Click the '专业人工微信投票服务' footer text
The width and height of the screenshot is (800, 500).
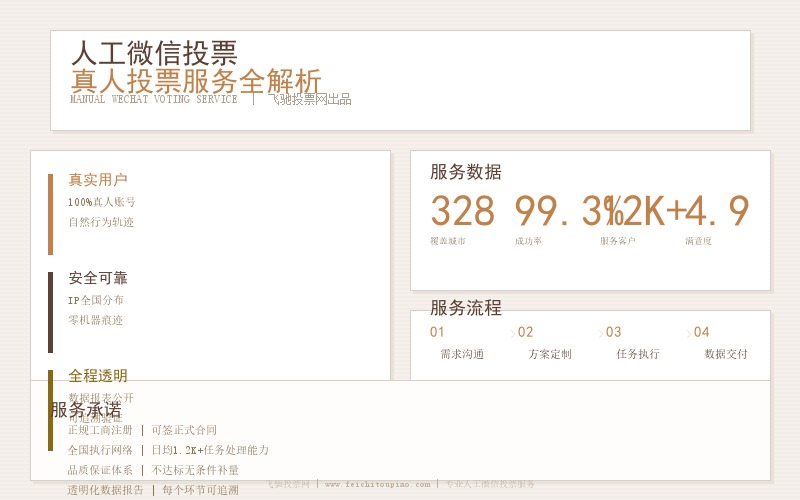[x=490, y=484]
